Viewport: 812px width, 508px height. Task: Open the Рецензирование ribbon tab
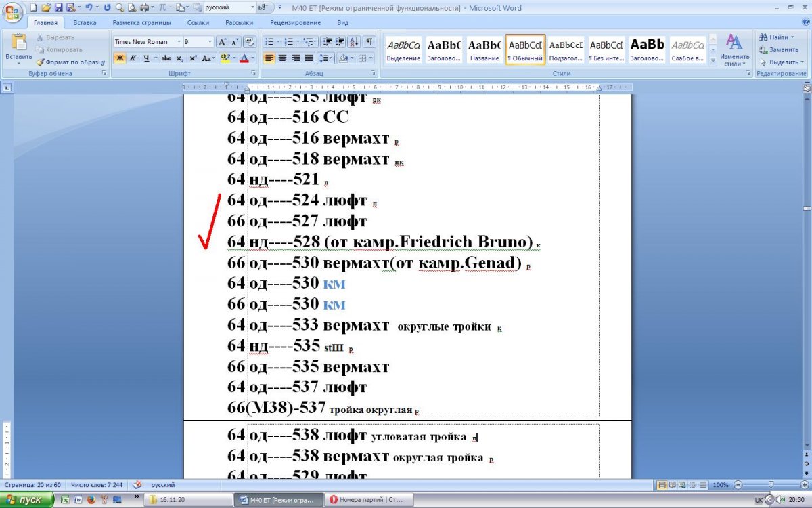pos(295,22)
